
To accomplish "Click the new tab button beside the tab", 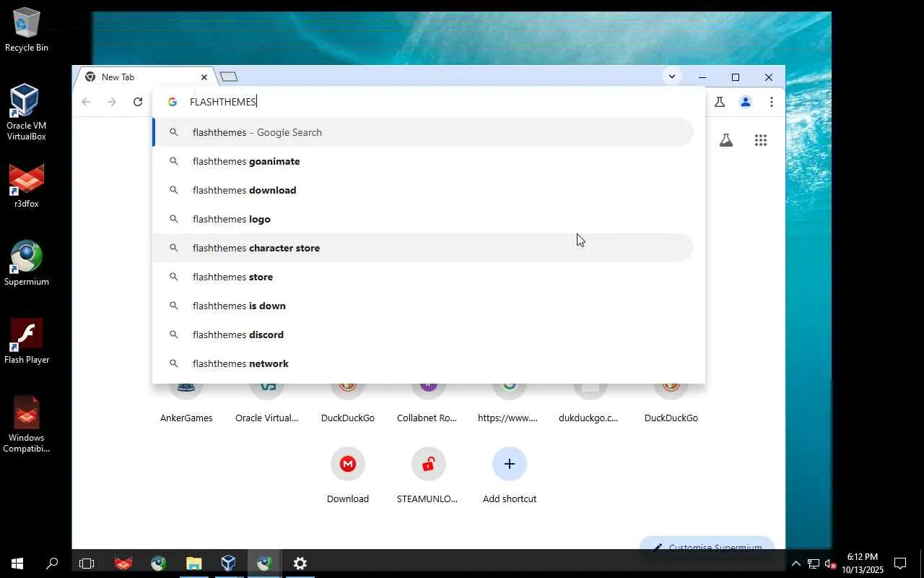I will coord(229,77).
